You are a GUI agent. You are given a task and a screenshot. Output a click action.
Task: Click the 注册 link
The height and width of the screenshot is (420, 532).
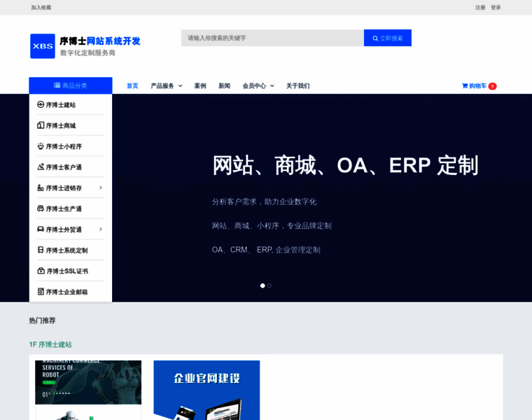point(480,8)
